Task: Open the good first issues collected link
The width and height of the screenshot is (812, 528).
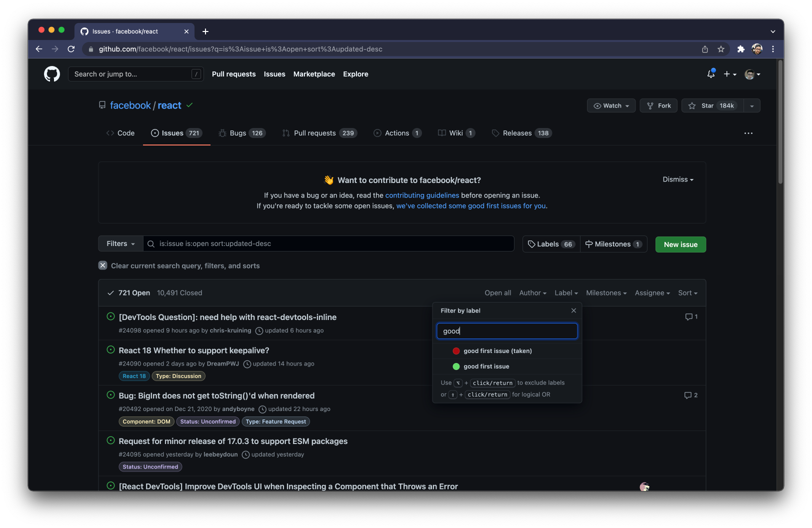Action: (x=471, y=206)
